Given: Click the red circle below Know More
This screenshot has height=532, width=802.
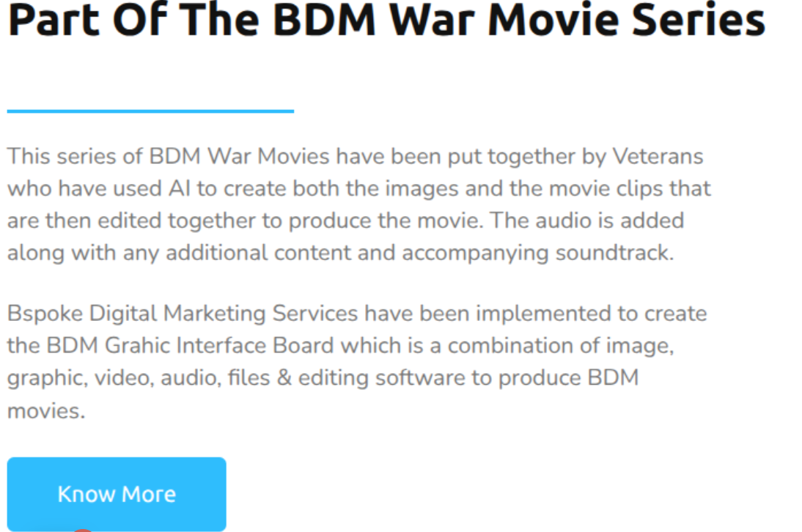Looking at the screenshot, I should click(x=82, y=531).
